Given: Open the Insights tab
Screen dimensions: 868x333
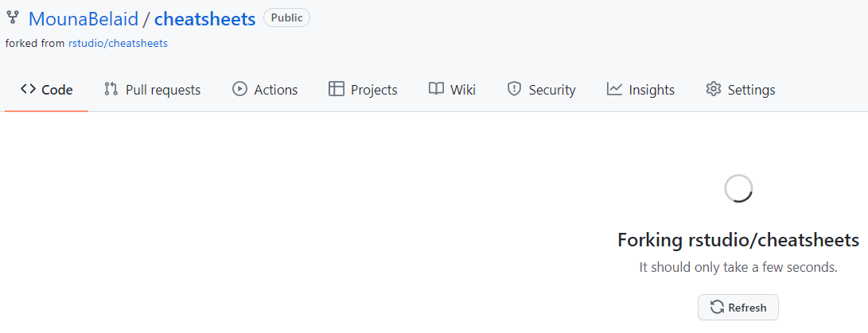Looking at the screenshot, I should point(640,90).
